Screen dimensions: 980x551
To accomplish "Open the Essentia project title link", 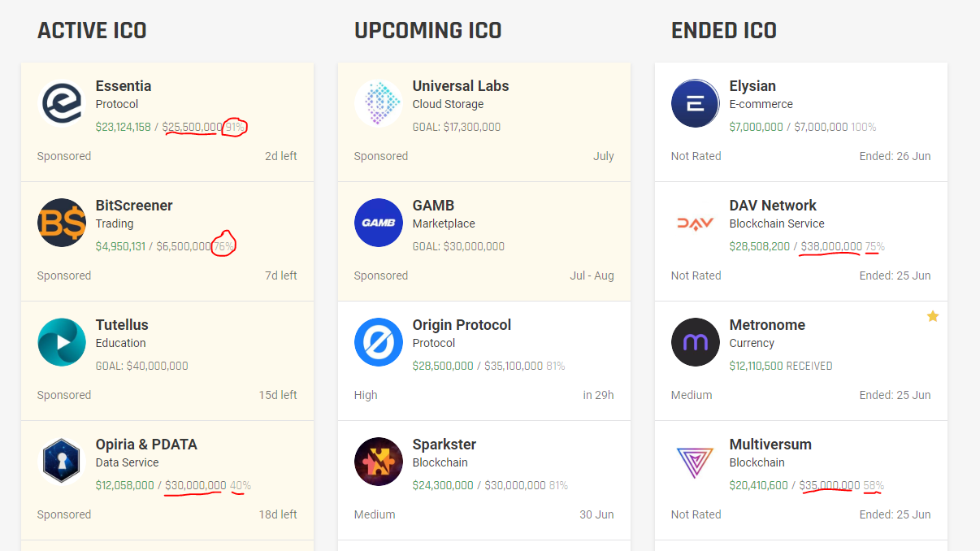I will click(124, 86).
